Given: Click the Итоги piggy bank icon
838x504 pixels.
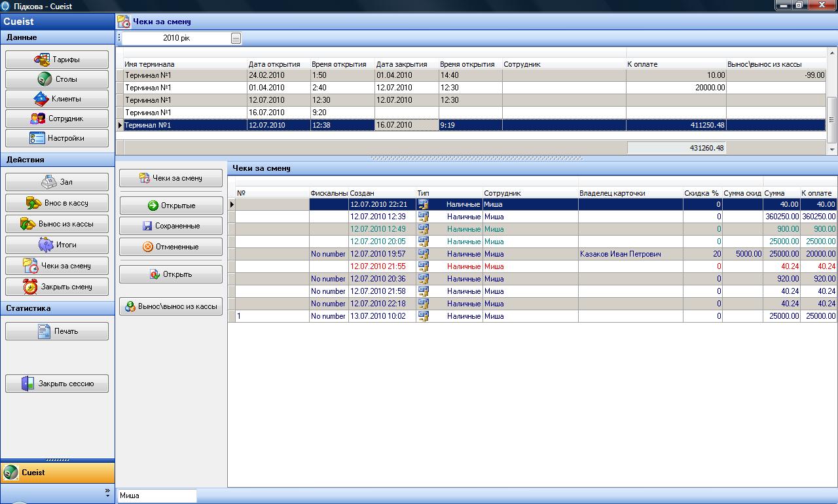Looking at the screenshot, I should point(45,245).
